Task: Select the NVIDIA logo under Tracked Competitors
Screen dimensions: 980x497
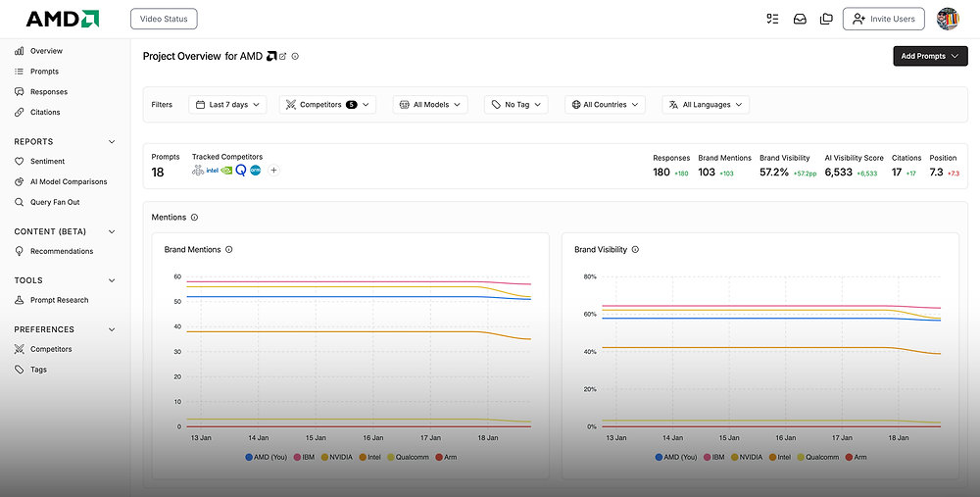Action: (x=226, y=170)
